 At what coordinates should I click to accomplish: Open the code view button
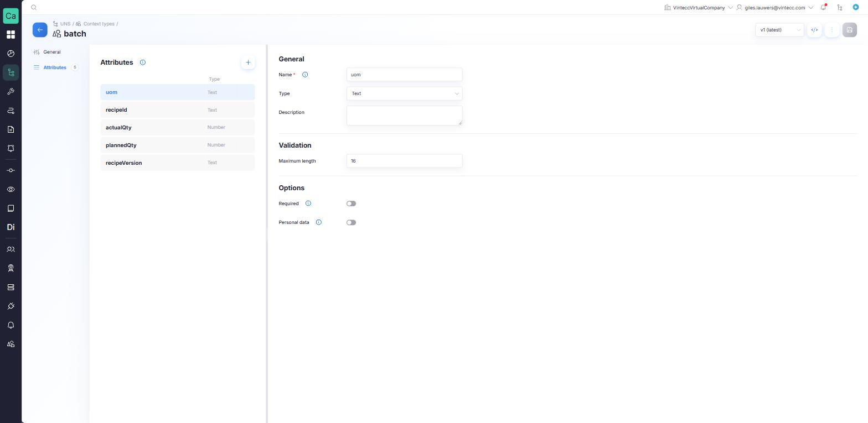(814, 30)
